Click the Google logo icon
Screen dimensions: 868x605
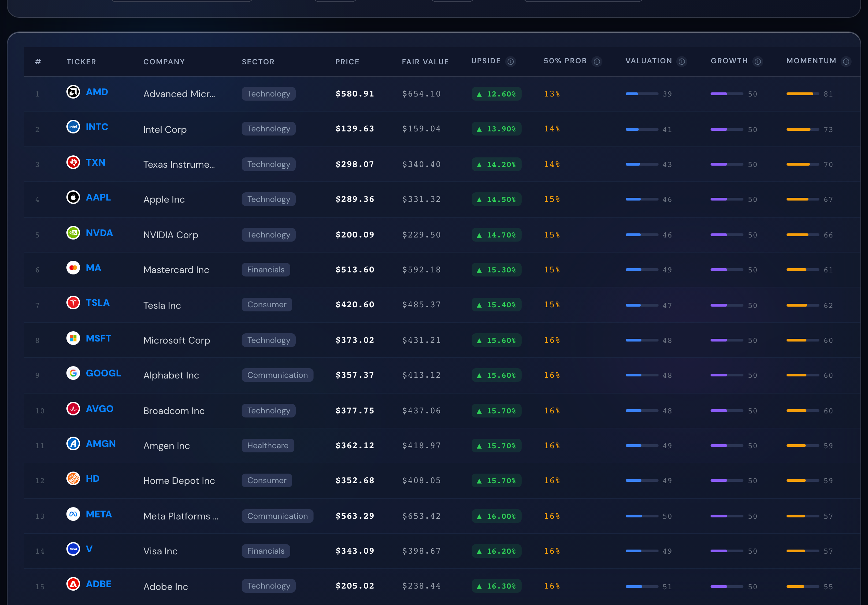pyautogui.click(x=73, y=373)
